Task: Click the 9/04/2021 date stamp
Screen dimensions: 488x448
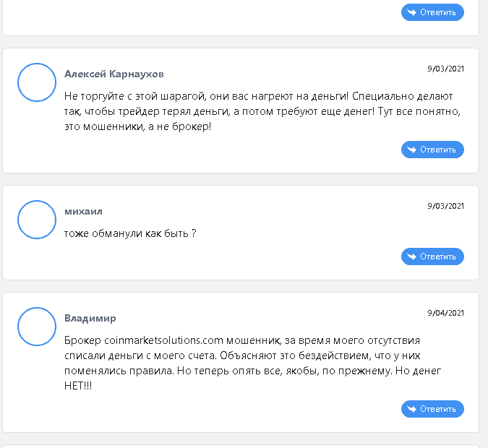Action: pyautogui.click(x=445, y=313)
